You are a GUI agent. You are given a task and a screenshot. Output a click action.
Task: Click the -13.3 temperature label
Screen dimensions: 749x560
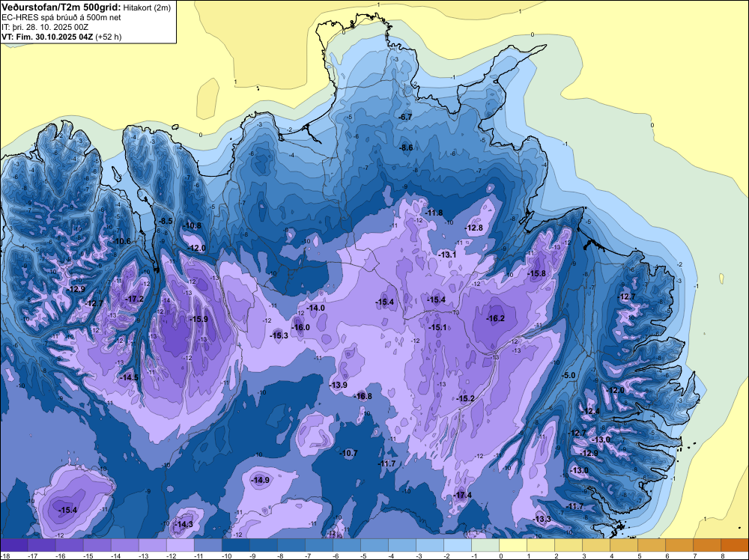542,519
